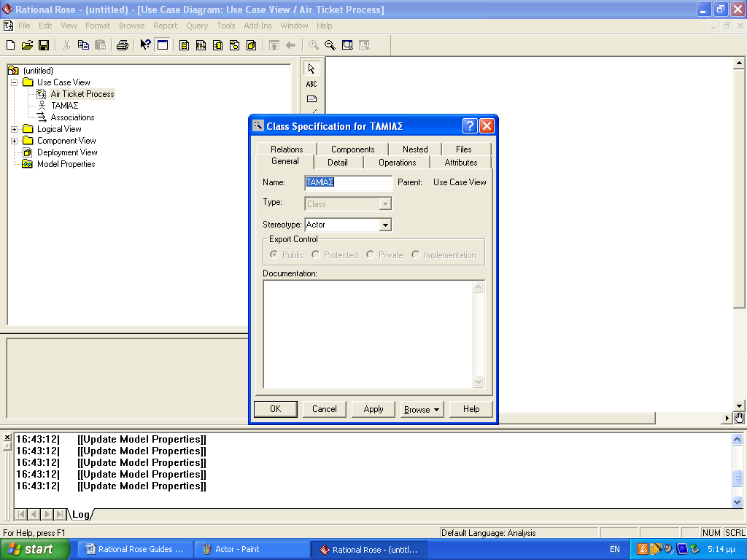Select Deployment View in the browser tree
Viewport: 747px width, 560px height.
pyautogui.click(x=67, y=152)
